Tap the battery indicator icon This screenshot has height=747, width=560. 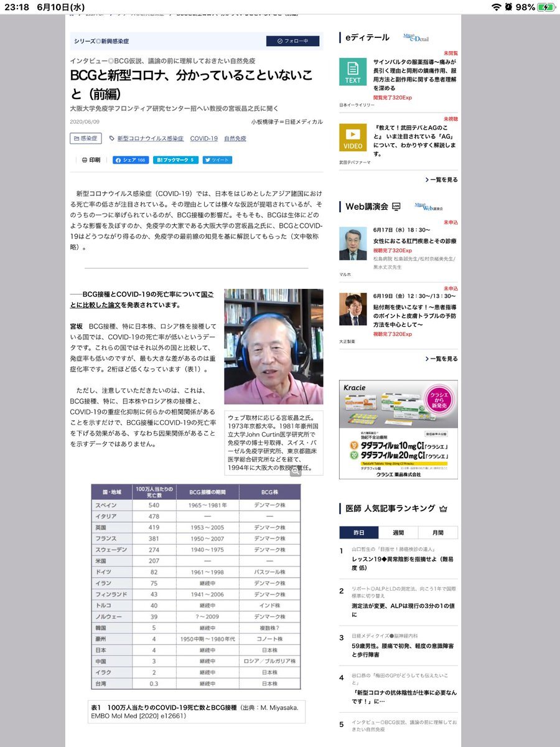coord(546,7)
